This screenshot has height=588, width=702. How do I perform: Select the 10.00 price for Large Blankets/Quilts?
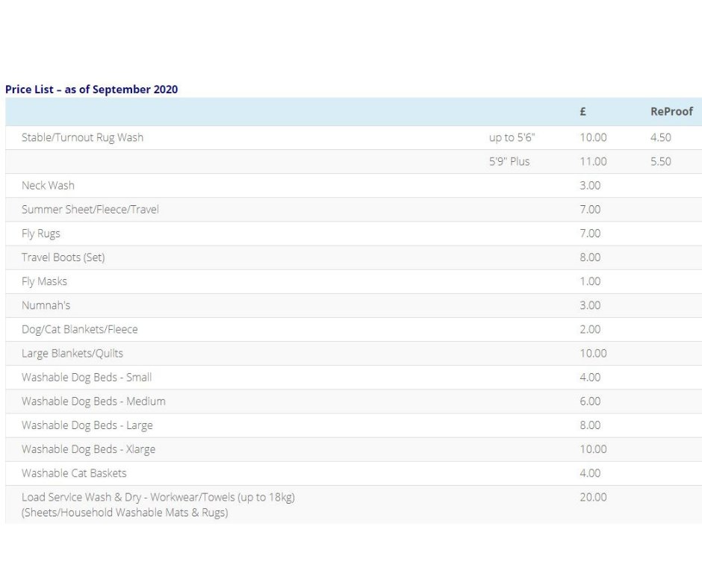pyautogui.click(x=593, y=354)
